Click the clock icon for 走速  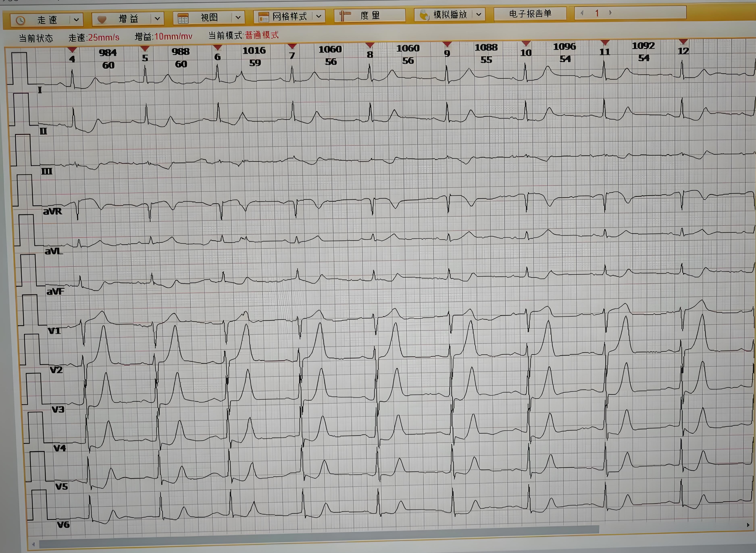point(21,20)
